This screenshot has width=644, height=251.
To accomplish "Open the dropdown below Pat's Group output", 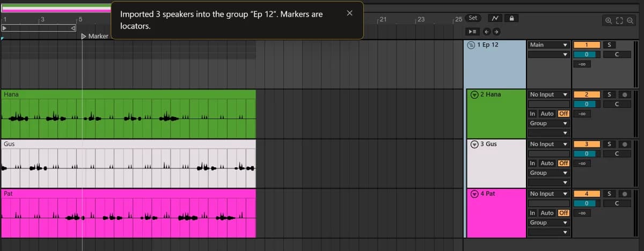I will pos(548,232).
